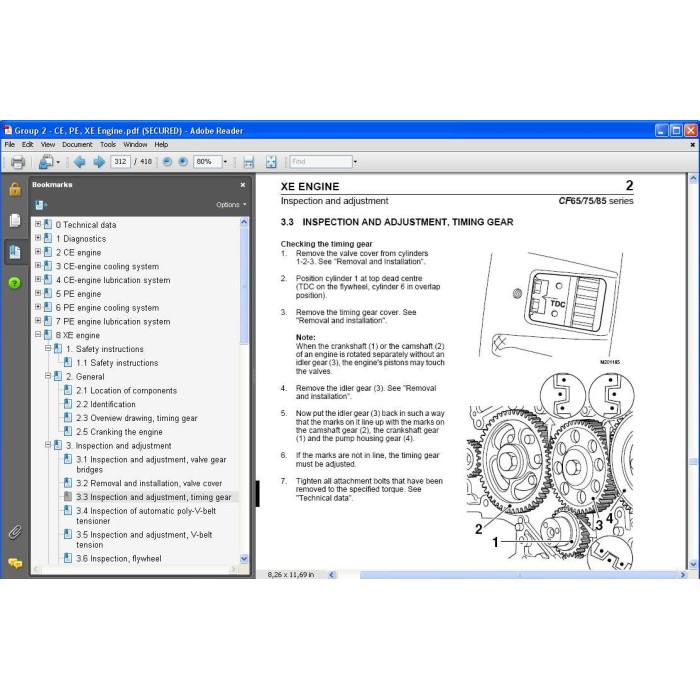Select bookmark 2.1 Location of components
The image size is (700, 700).
click(x=126, y=391)
